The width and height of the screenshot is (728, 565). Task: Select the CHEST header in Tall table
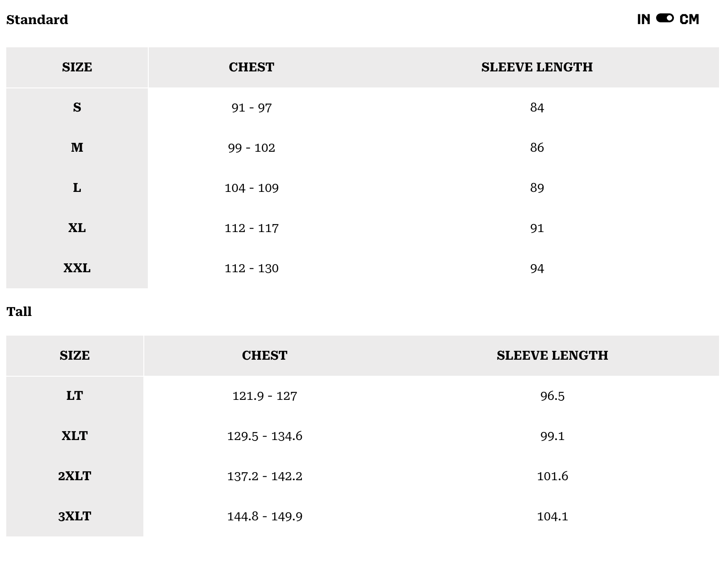pyautogui.click(x=264, y=355)
